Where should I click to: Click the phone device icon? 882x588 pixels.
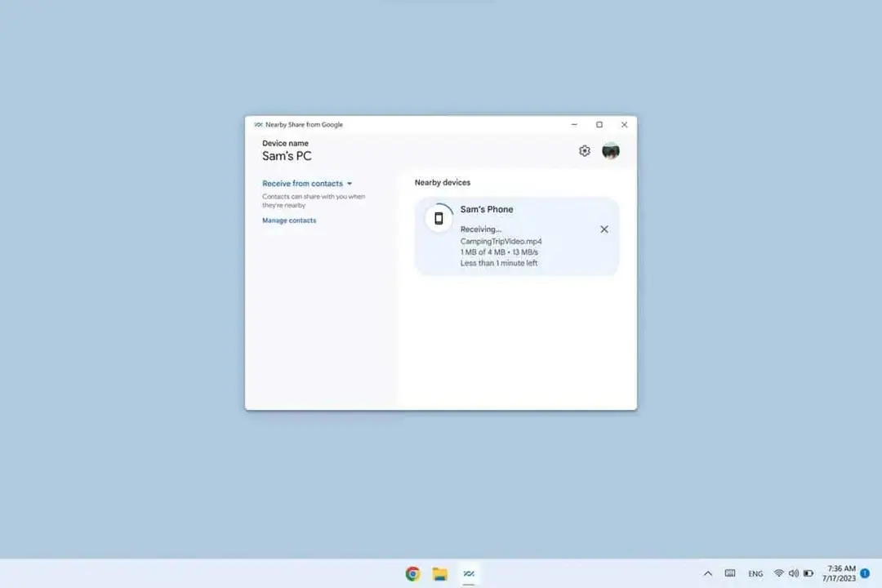439,218
